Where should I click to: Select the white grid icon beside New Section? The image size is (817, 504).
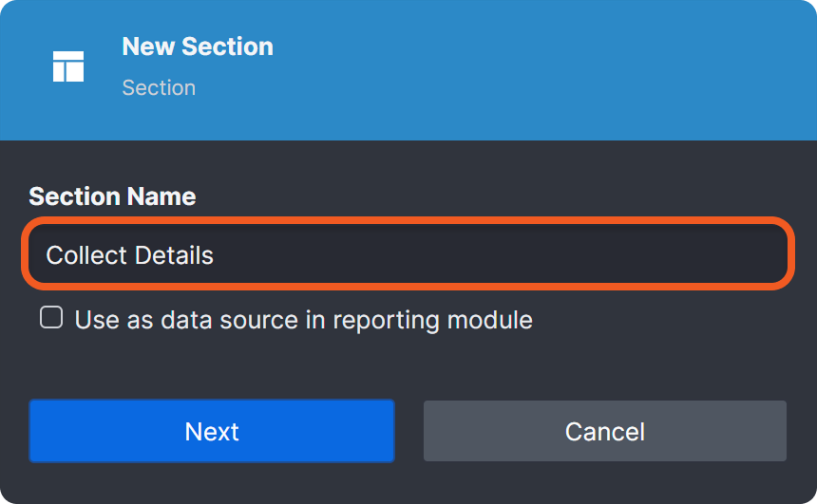pos(68,66)
